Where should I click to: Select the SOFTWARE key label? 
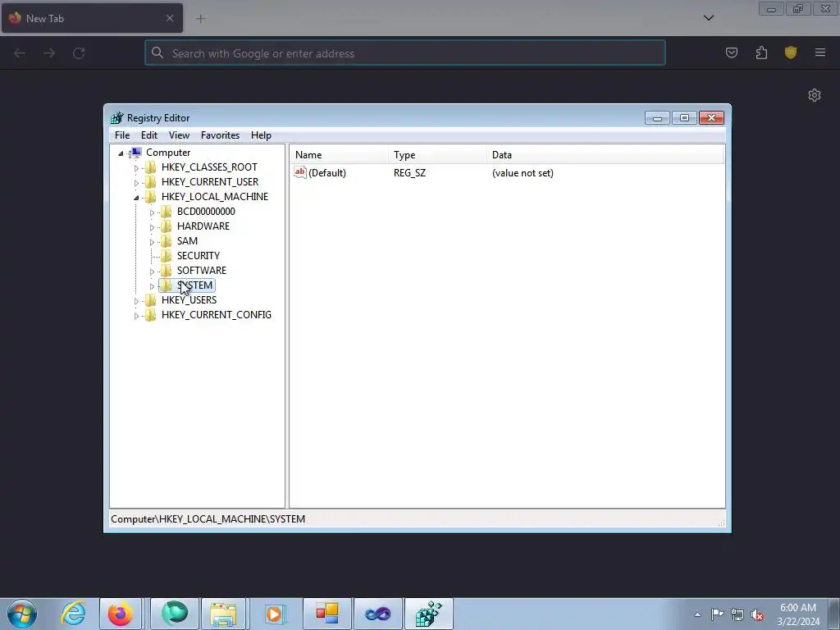click(202, 271)
